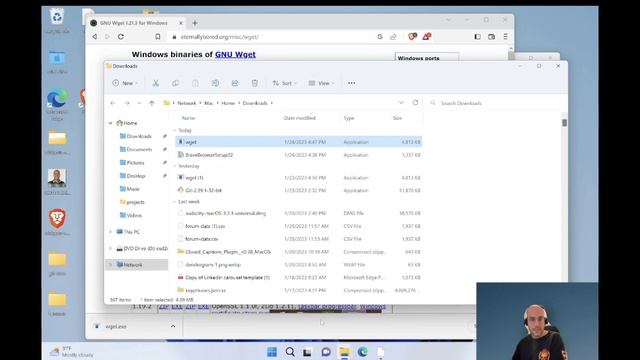
Task: Open download options chevron for wget.exe
Action: 173,326
